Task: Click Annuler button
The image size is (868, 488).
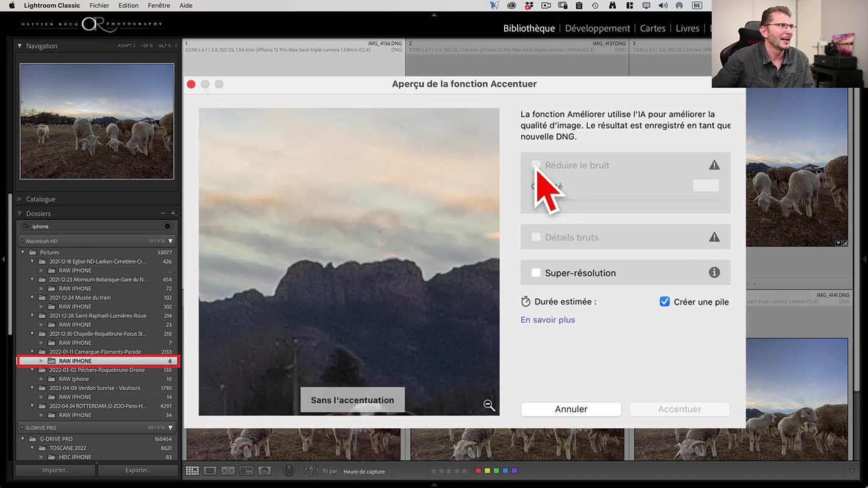Action: [571, 409]
